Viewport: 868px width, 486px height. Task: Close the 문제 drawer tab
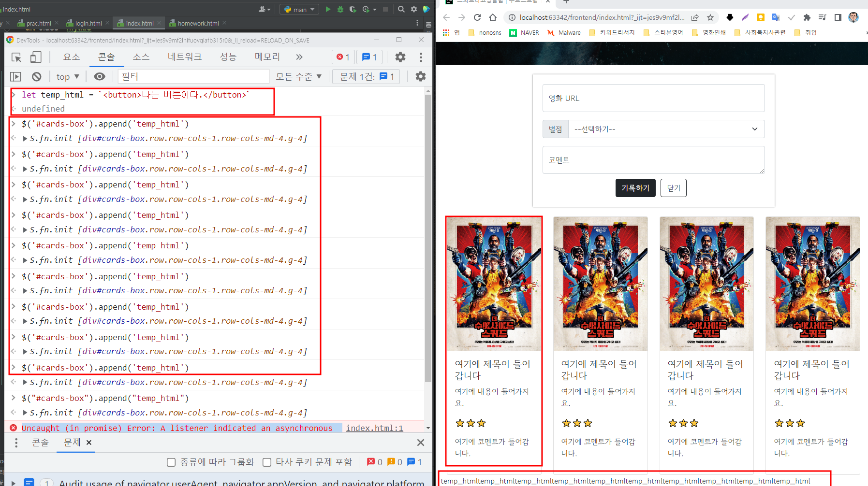(x=89, y=443)
